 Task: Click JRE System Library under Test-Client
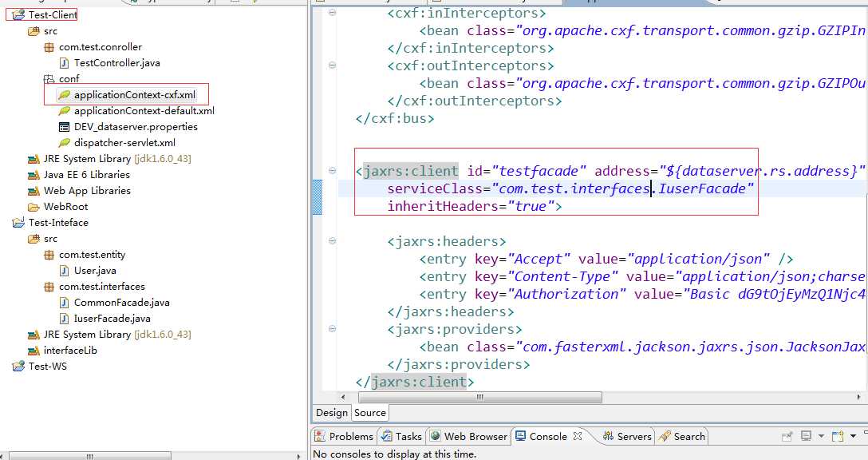click(x=116, y=159)
